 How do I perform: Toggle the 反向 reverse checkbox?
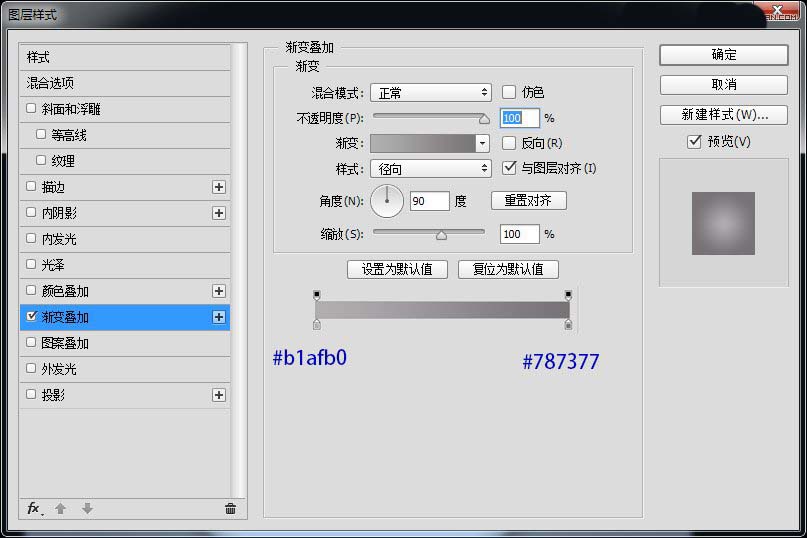(x=509, y=143)
